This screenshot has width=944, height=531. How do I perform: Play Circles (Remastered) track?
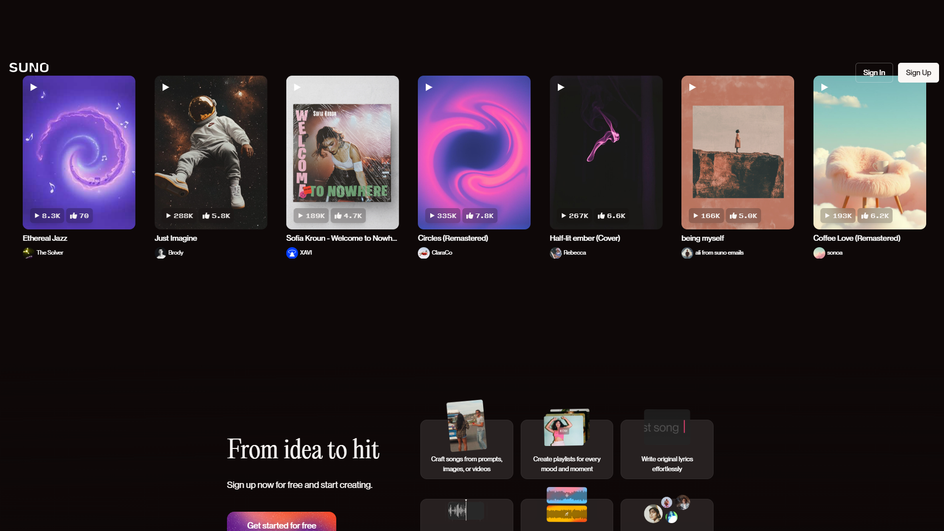coord(429,87)
